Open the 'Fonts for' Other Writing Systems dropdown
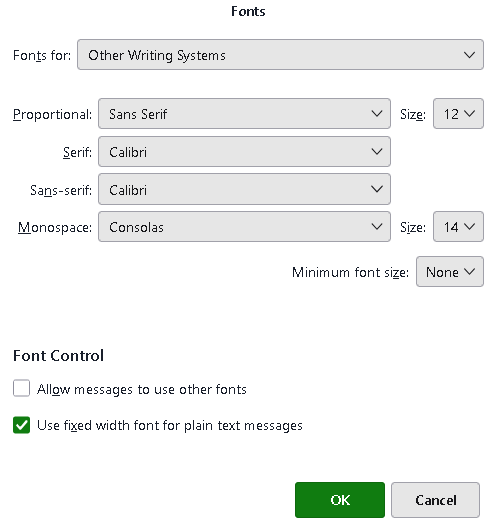This screenshot has width=494, height=527. point(280,55)
